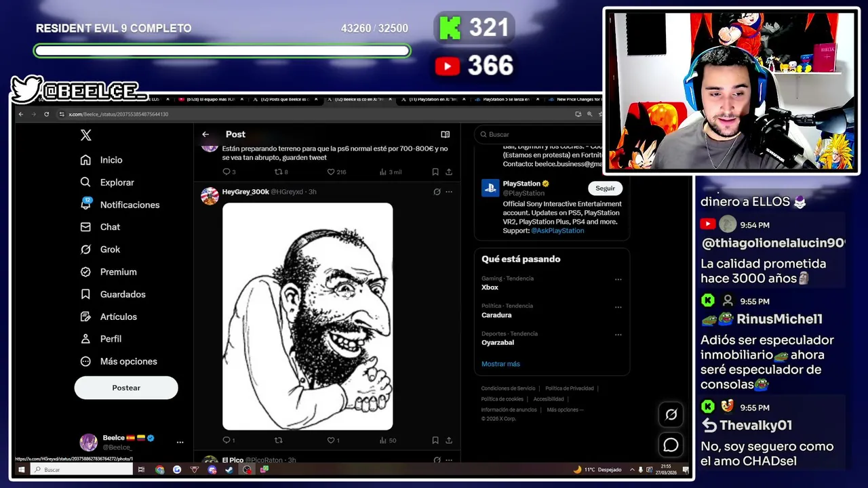Image resolution: width=868 pixels, height=488 pixels.
Task: Open Política de Privacidad link
Action: [570, 388]
